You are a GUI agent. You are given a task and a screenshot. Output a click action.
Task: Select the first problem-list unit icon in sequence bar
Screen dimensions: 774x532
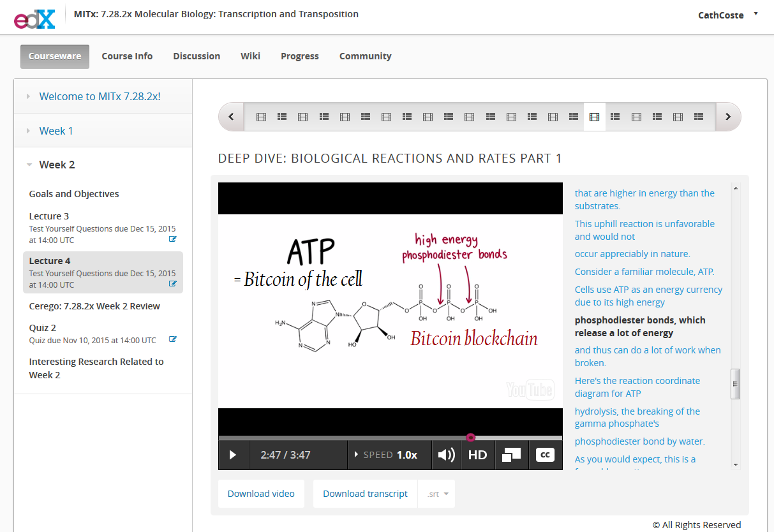(x=282, y=117)
